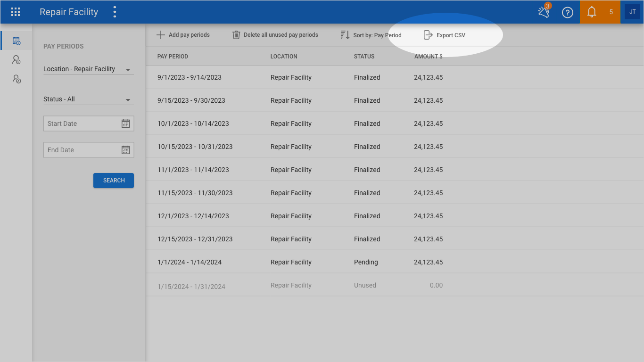Image resolution: width=644 pixels, height=362 pixels.
Task: Open the notifications bell icon
Action: (592, 12)
